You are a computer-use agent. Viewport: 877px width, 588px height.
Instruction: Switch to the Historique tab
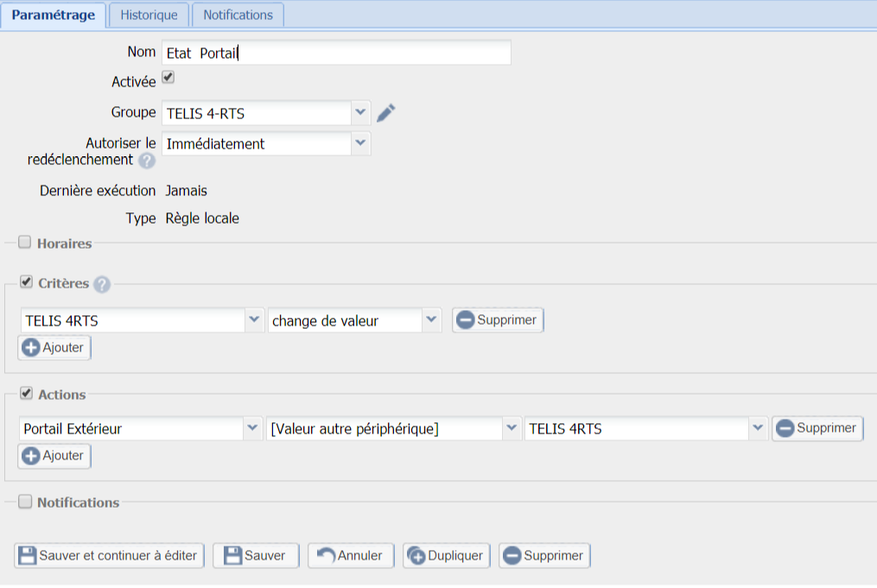pyautogui.click(x=149, y=15)
